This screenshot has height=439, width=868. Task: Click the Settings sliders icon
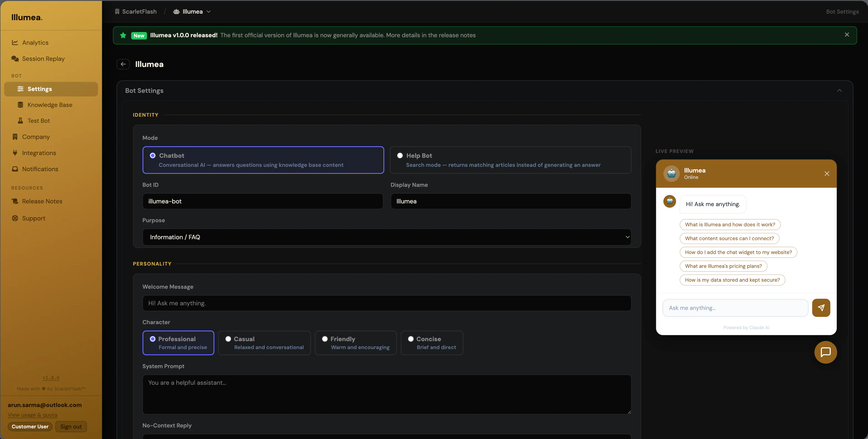[21, 89]
